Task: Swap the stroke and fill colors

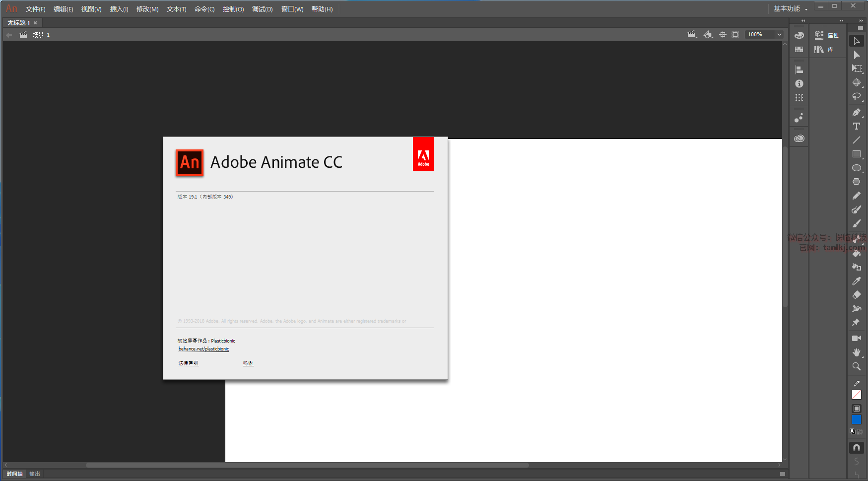Action: [860, 432]
